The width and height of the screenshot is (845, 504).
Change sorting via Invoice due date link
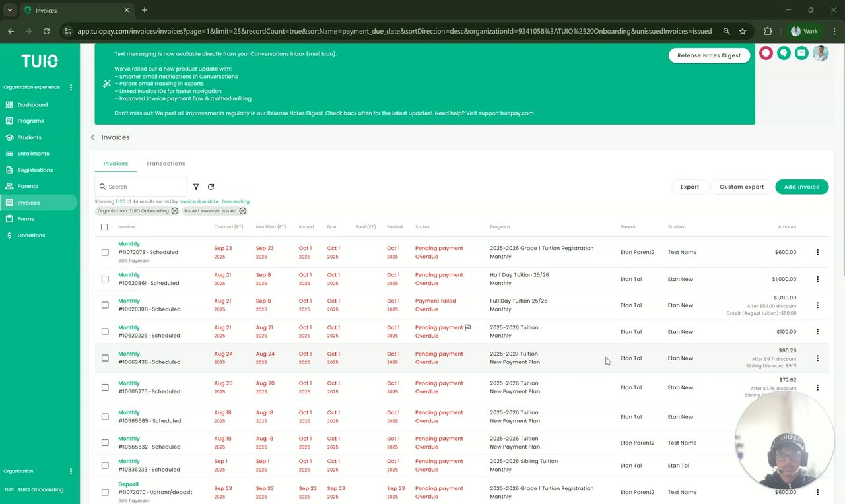coord(199,201)
